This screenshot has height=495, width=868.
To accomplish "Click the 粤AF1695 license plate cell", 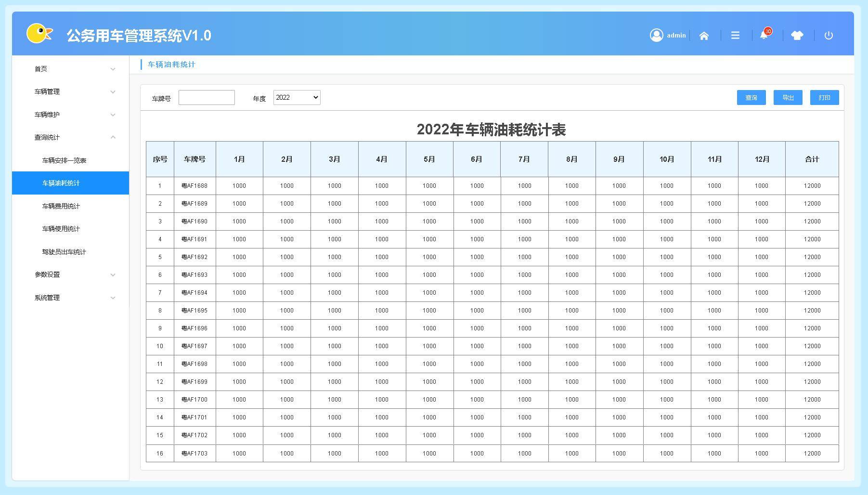I will [x=194, y=311].
